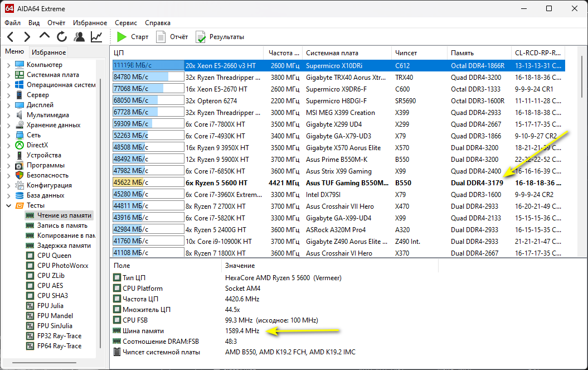Expand the Операционная система tree node
This screenshot has height=370, width=588.
click(8, 85)
